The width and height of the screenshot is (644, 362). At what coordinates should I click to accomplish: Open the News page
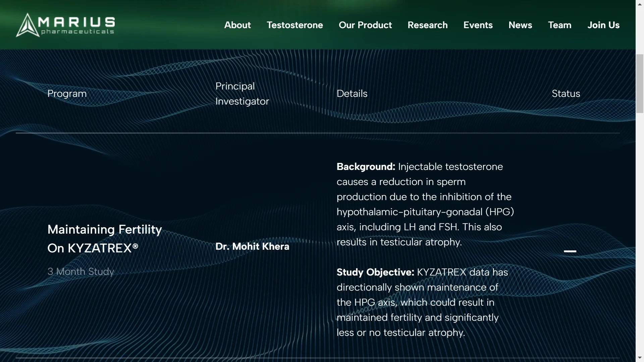coord(520,25)
